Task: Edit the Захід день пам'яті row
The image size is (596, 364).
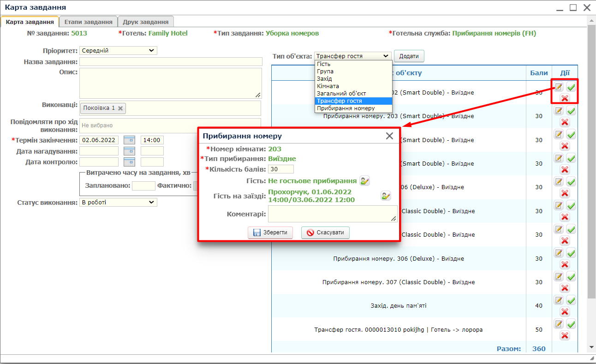Action: pyautogui.click(x=559, y=300)
